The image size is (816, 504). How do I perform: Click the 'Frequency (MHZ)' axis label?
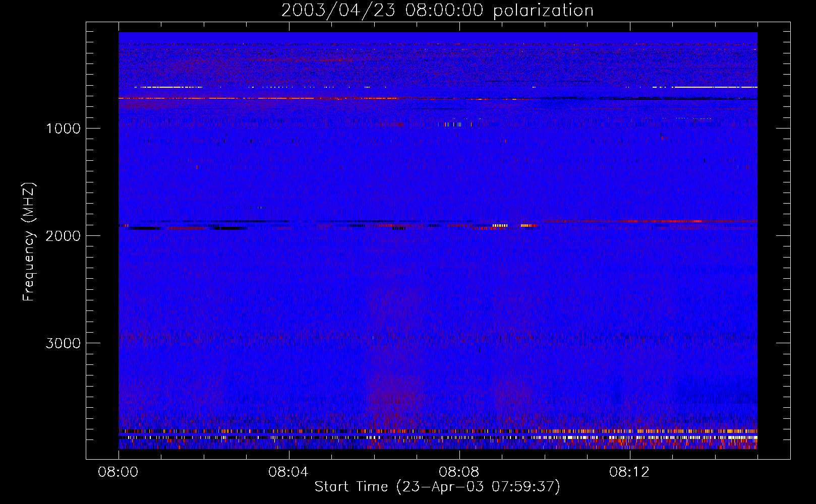point(29,242)
